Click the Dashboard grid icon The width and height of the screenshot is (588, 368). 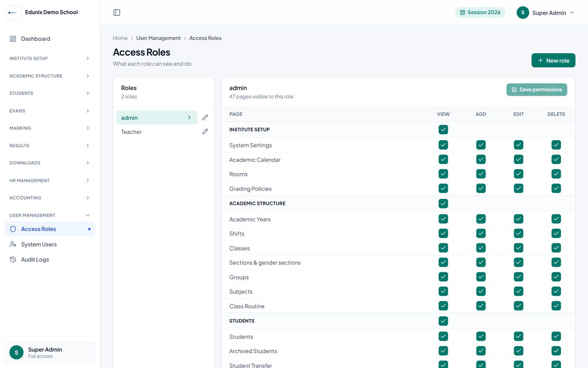click(x=13, y=39)
